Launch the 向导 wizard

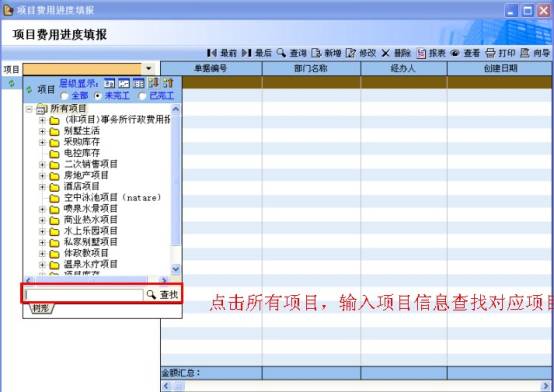[535, 53]
